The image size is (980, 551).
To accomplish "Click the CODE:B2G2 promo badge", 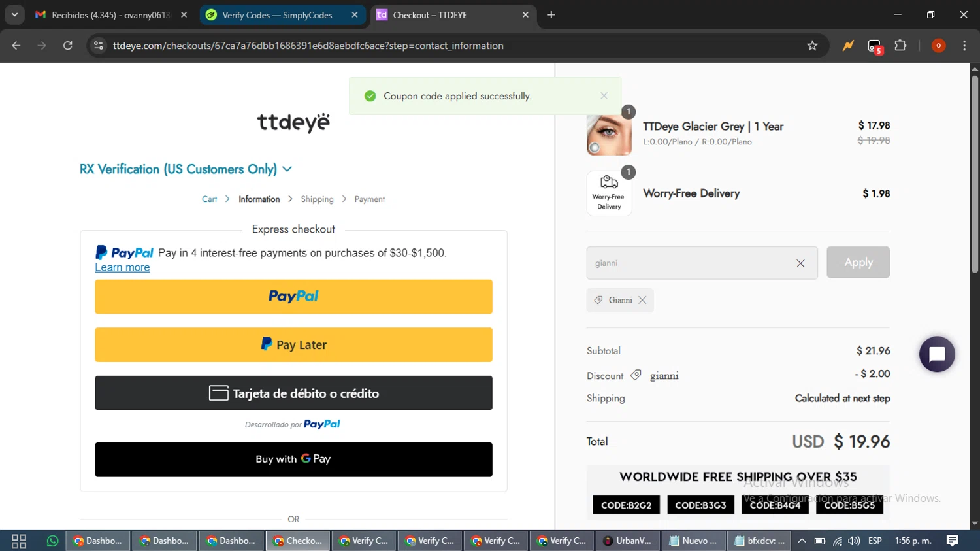I will 626,505.
